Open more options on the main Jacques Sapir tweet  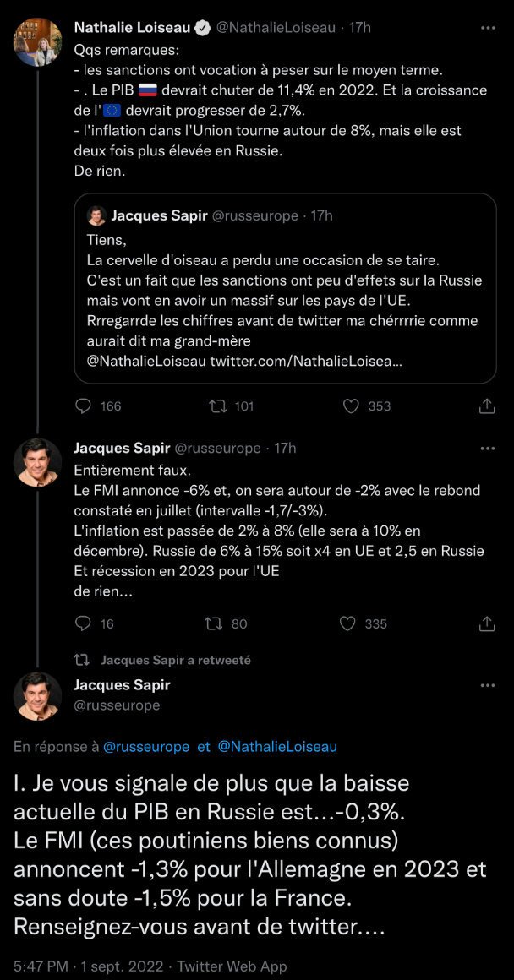click(488, 686)
